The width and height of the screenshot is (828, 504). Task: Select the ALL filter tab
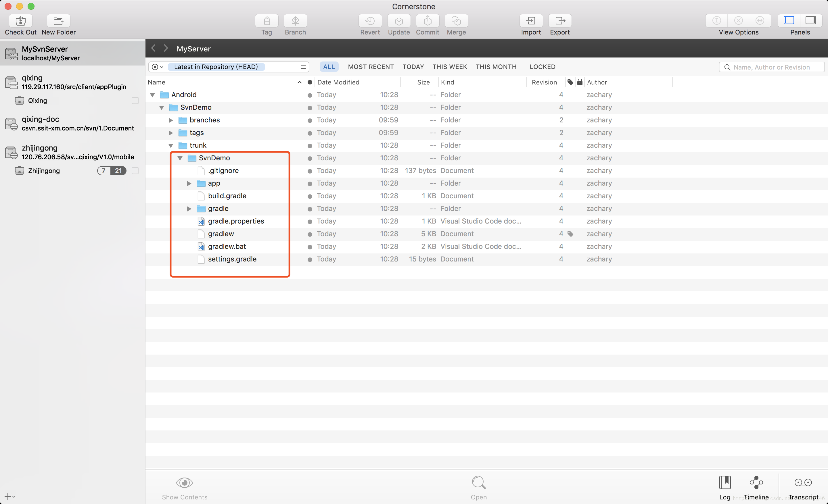click(x=329, y=67)
